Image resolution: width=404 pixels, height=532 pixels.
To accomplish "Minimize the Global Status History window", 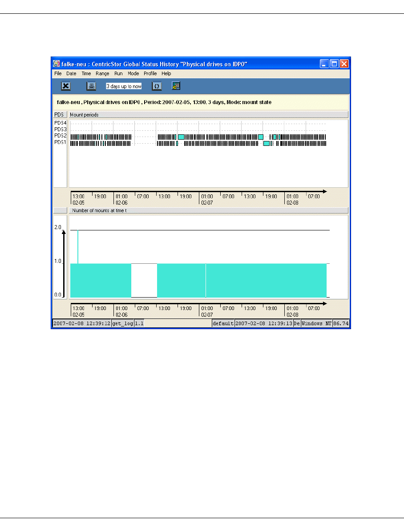I will (324, 64).
